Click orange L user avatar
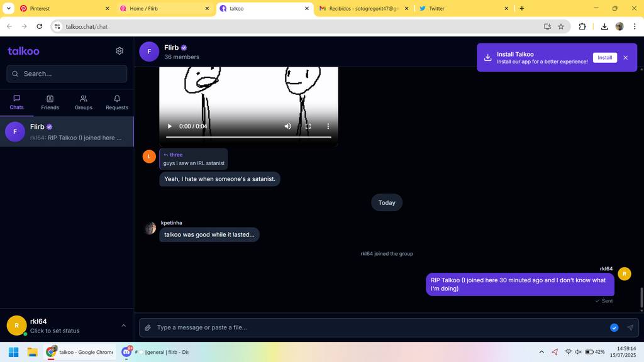644x362 pixels. click(x=149, y=156)
